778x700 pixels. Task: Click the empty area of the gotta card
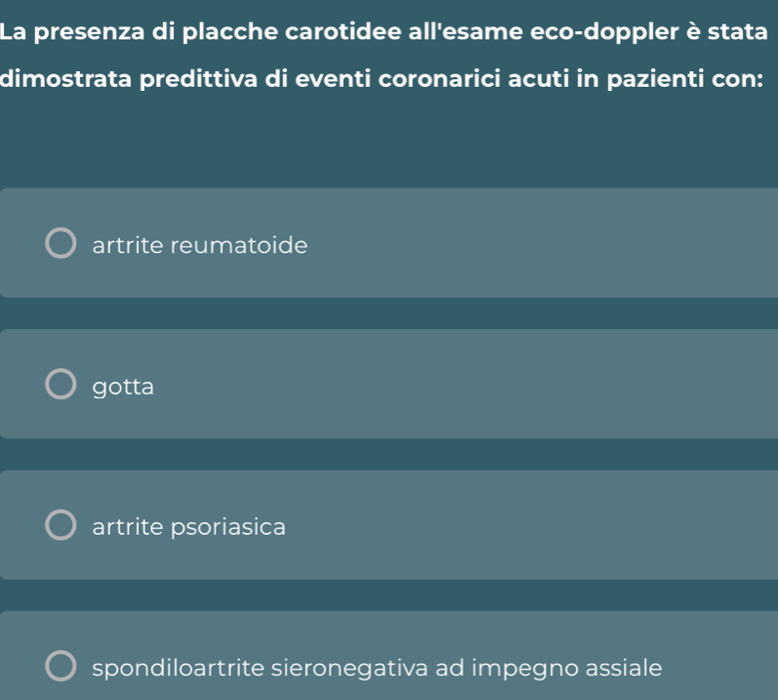coord(488,386)
